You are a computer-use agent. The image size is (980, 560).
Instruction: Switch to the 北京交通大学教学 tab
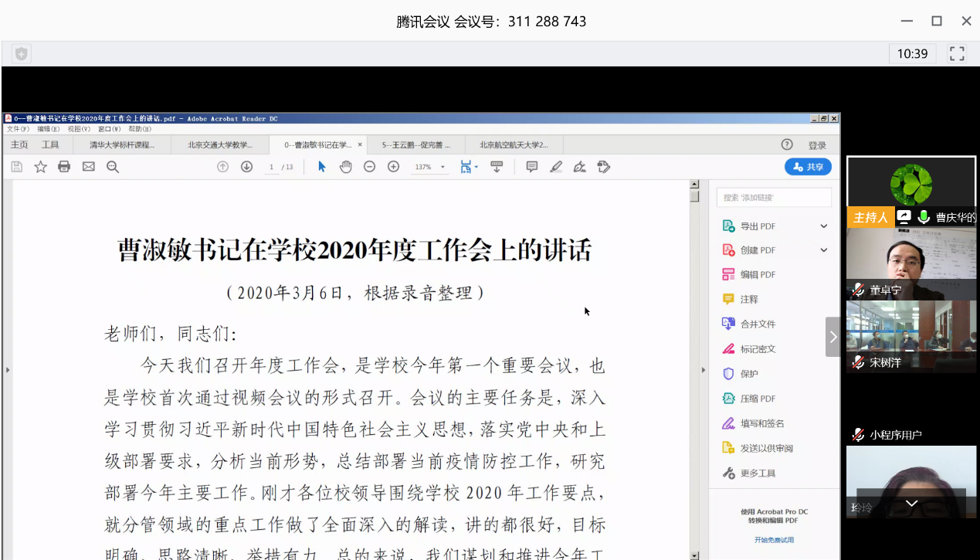tap(219, 144)
